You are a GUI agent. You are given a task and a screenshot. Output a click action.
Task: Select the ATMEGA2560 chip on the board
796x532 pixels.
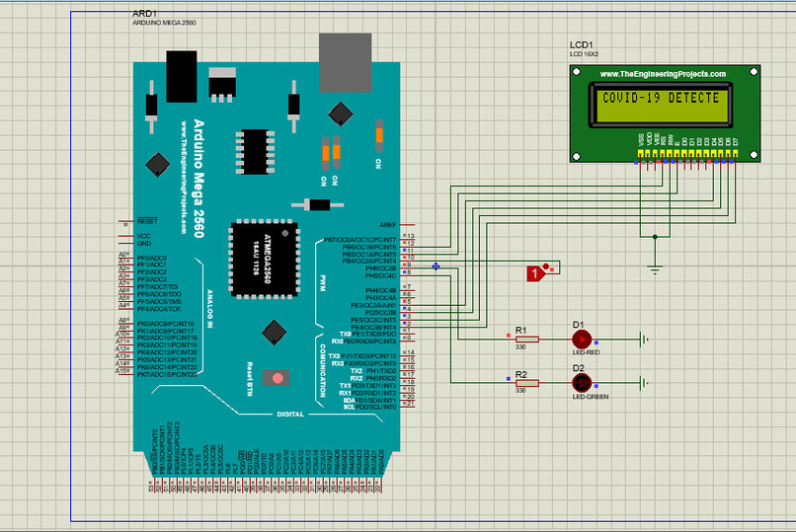tap(264, 259)
